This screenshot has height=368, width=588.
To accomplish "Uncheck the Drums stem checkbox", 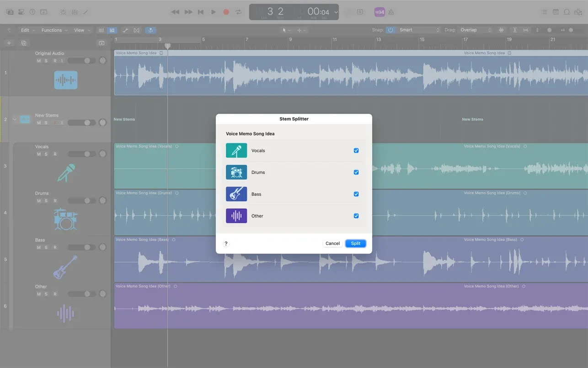I will pyautogui.click(x=356, y=173).
